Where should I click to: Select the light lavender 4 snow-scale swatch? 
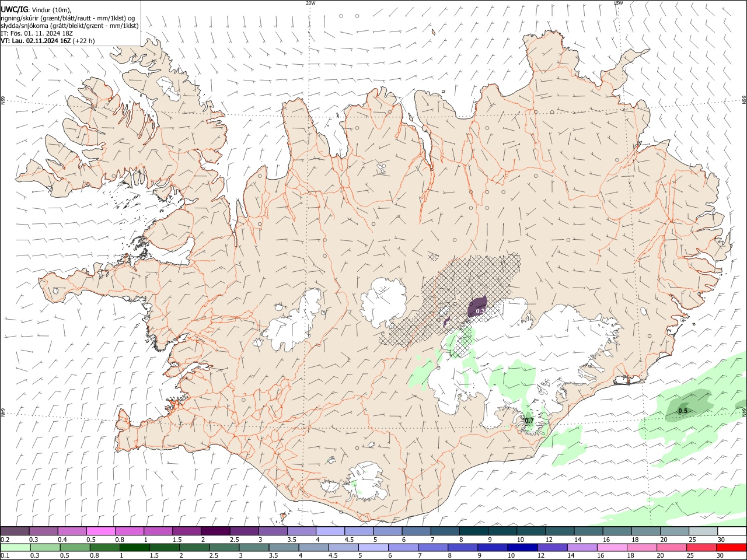pyautogui.click(x=330, y=531)
